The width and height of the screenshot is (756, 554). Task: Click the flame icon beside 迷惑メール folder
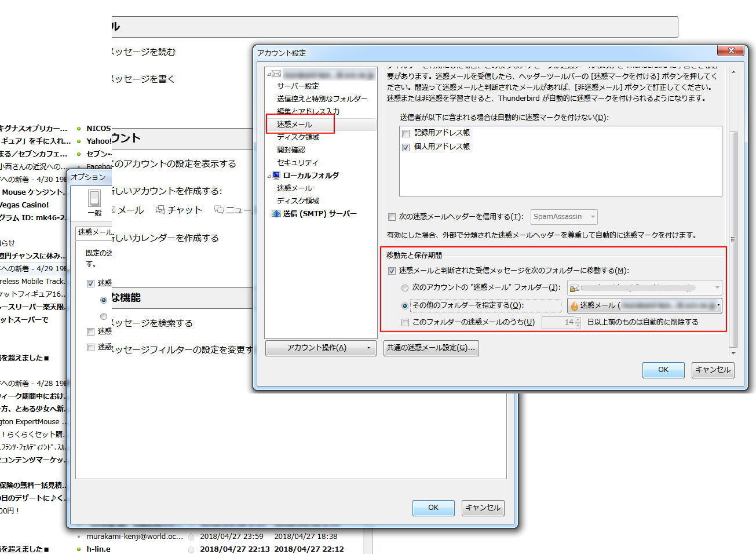[574, 305]
